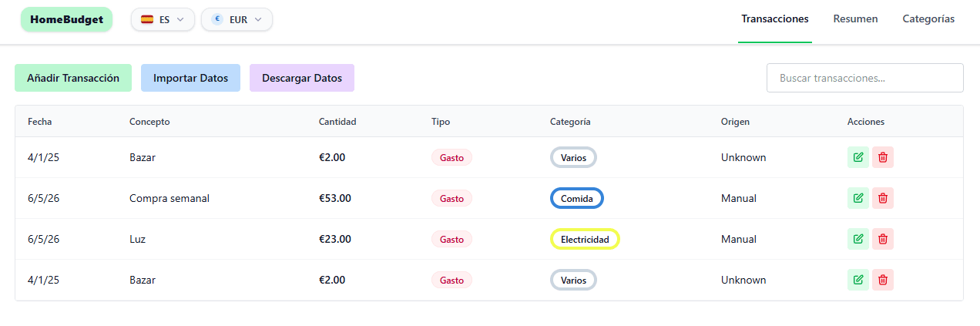Open the Categorías tab

pyautogui.click(x=928, y=19)
